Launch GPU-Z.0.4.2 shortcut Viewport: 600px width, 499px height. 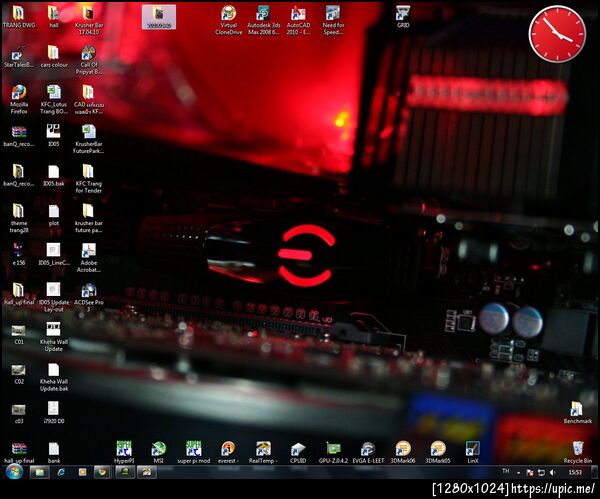click(x=333, y=452)
